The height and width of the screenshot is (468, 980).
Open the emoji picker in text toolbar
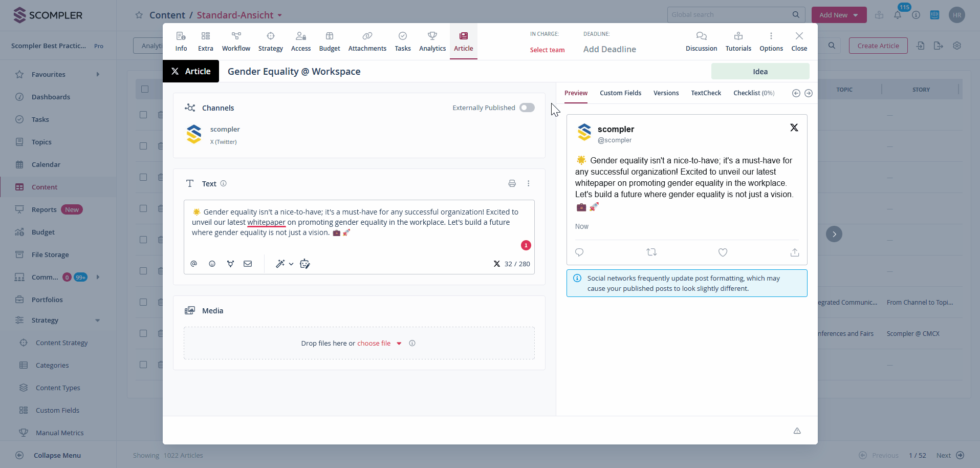click(212, 264)
